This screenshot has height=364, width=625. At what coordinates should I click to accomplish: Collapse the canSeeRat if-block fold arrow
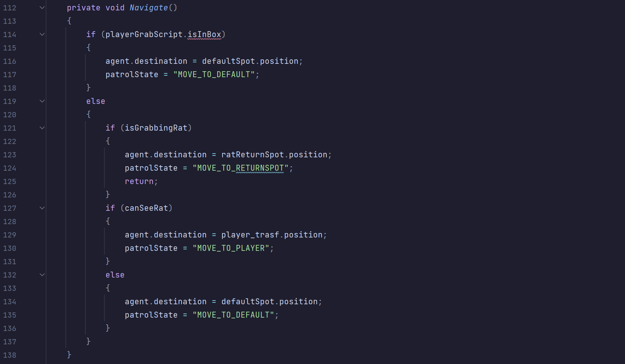pos(42,208)
